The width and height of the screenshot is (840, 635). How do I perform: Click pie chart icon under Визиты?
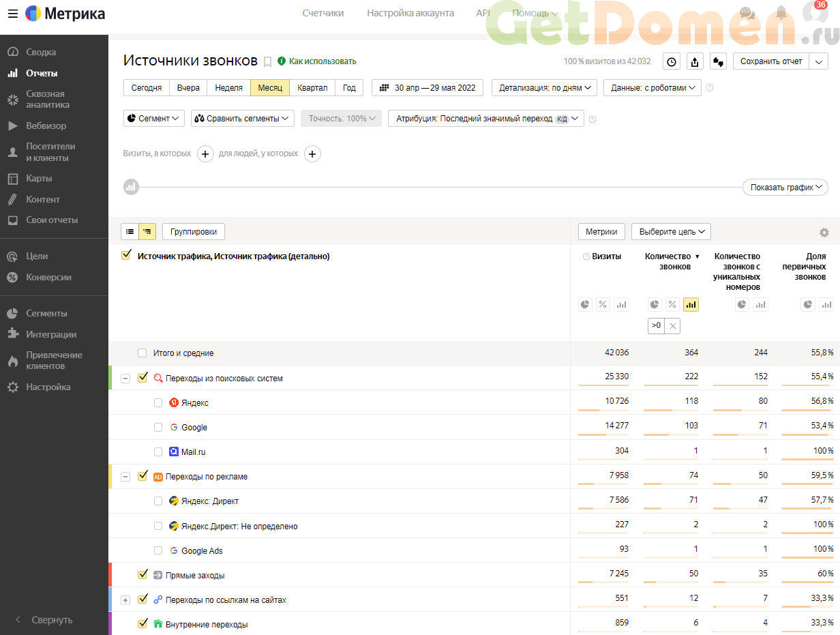tap(585, 304)
